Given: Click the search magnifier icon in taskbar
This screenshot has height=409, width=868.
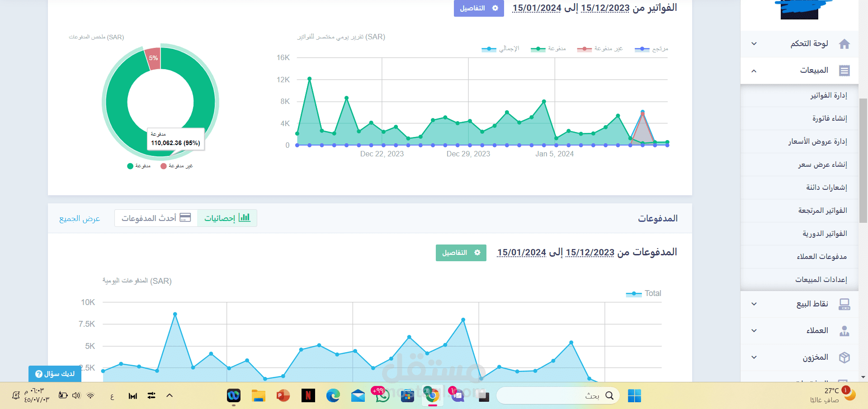Looking at the screenshot, I should (609, 396).
